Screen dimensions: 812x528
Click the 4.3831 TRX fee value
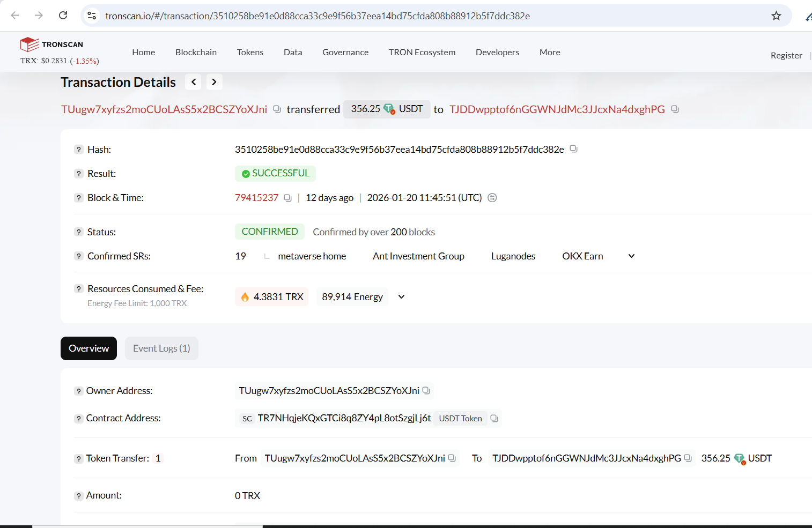271,296
